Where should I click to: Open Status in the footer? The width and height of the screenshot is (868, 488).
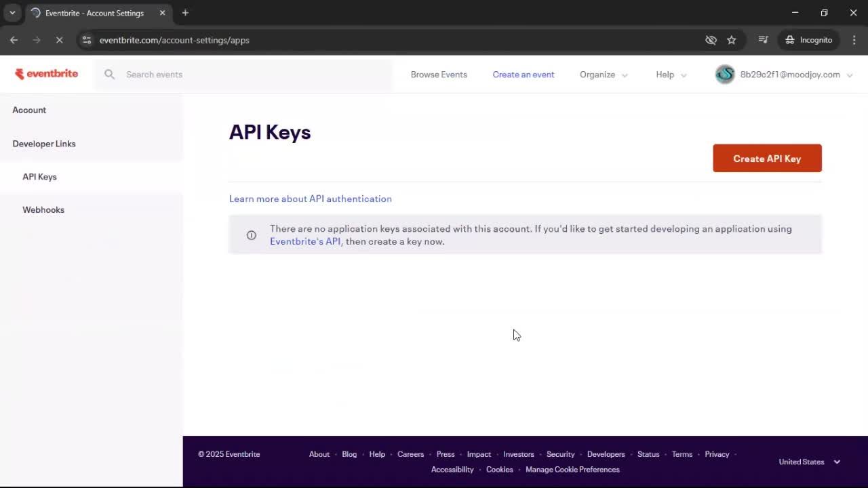(648, 454)
